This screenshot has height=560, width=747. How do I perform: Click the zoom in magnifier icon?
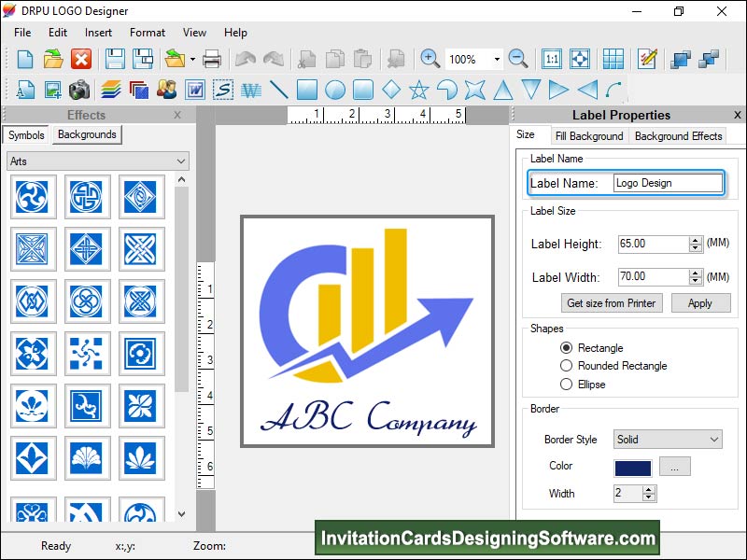coord(430,59)
